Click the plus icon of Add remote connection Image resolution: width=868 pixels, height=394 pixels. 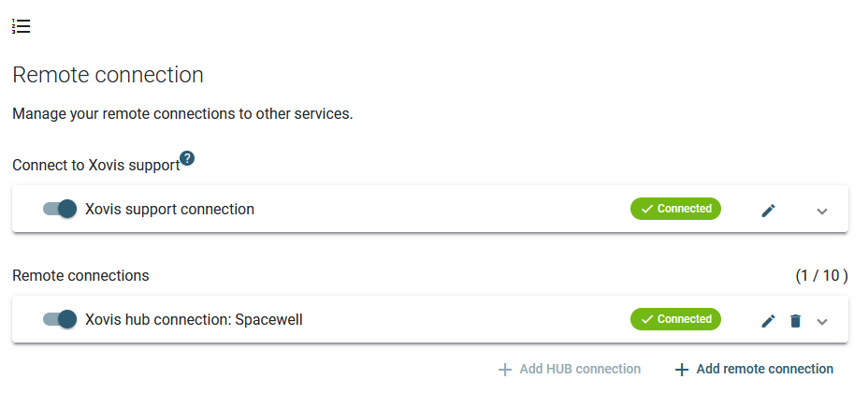point(682,370)
